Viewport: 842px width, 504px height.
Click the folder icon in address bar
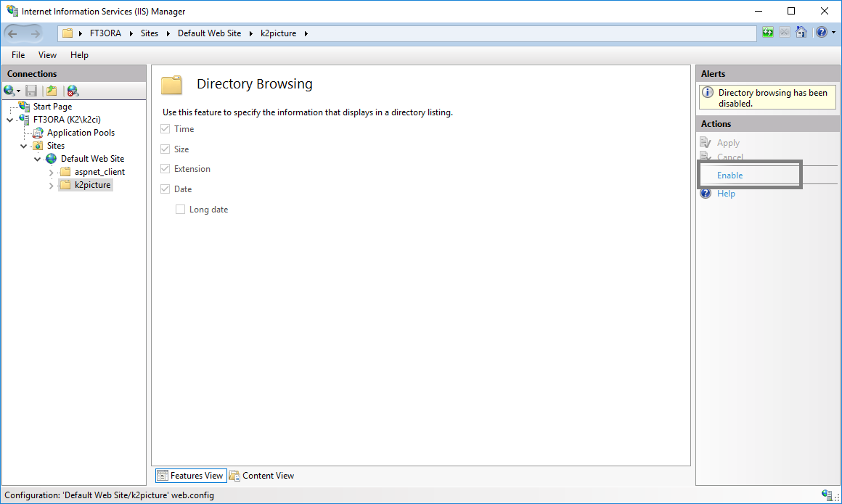[68, 33]
